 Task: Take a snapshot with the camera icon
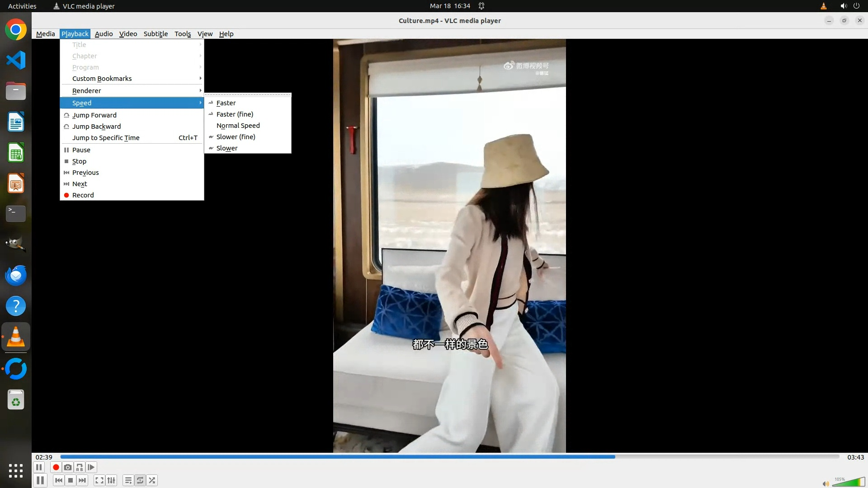[68, 467]
